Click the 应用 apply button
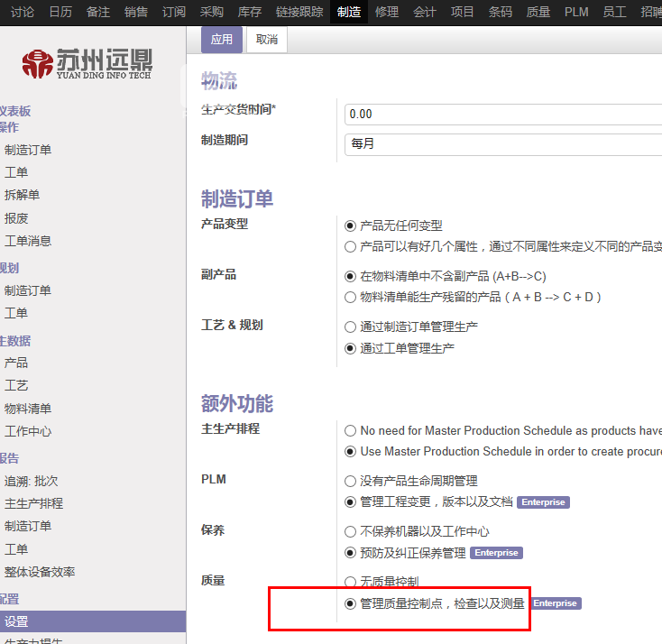Image resolution: width=662 pixels, height=644 pixels. point(222,40)
